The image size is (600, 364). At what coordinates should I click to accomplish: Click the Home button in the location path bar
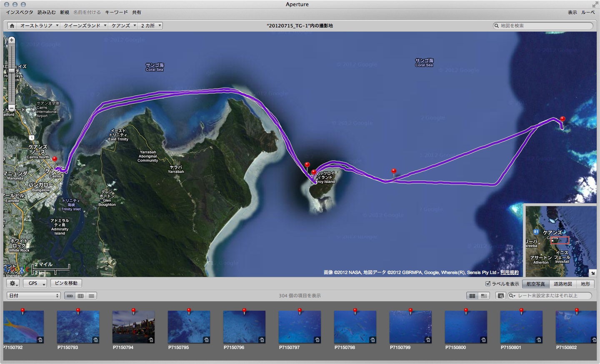(12, 26)
